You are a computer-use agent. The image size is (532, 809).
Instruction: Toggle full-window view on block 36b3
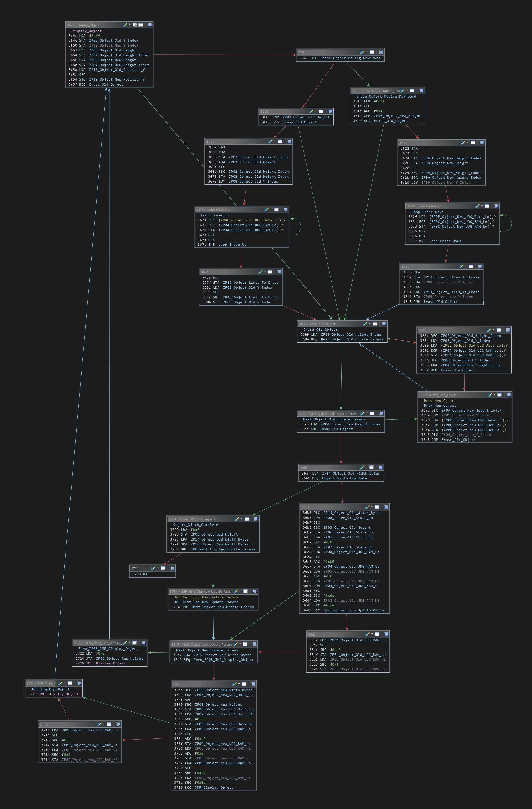point(377,507)
